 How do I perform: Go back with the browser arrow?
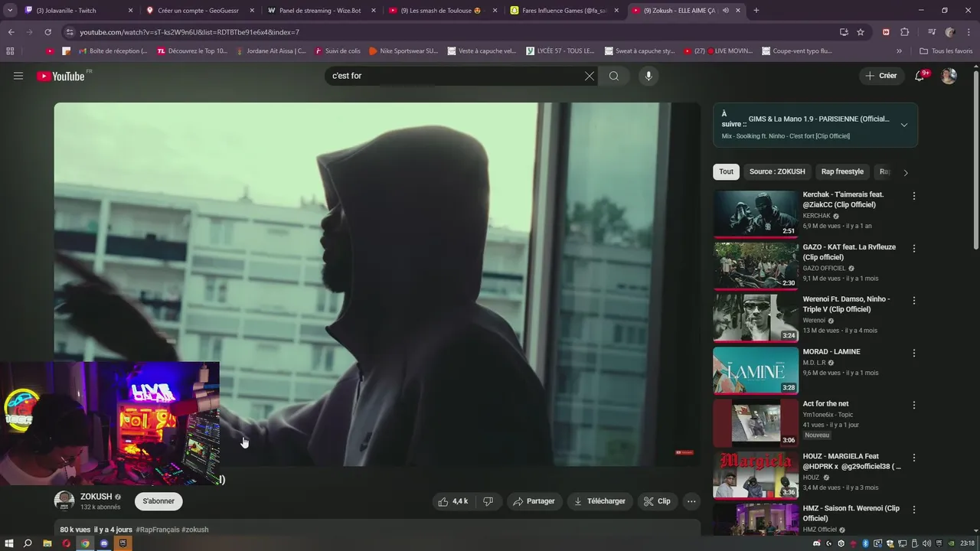pos(11,32)
